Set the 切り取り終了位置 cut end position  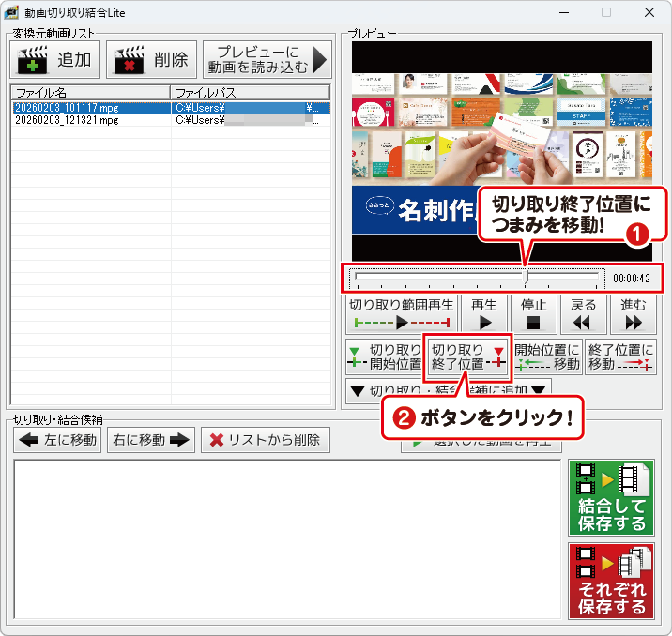point(467,357)
